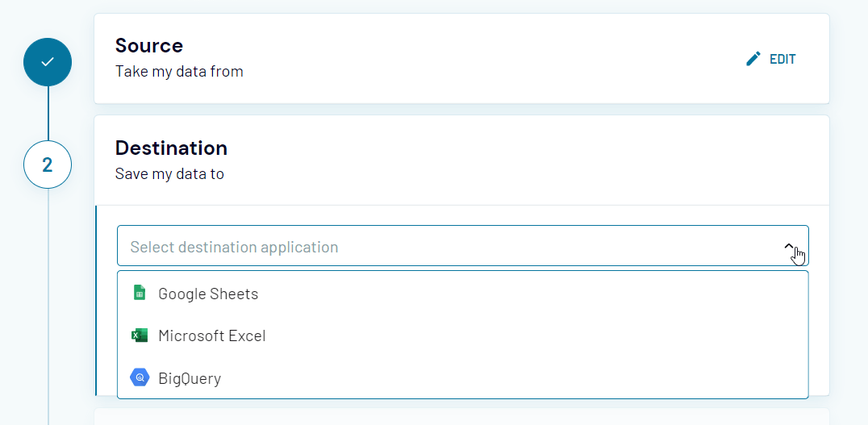Collapse dropdown using the up chevron
The height and width of the screenshot is (425, 868).
point(789,247)
